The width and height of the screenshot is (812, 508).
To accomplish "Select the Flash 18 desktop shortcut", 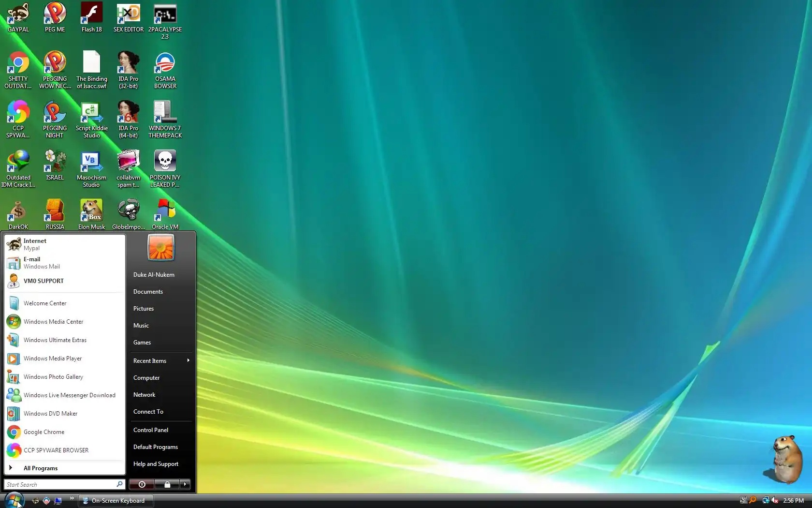I will coord(91,17).
